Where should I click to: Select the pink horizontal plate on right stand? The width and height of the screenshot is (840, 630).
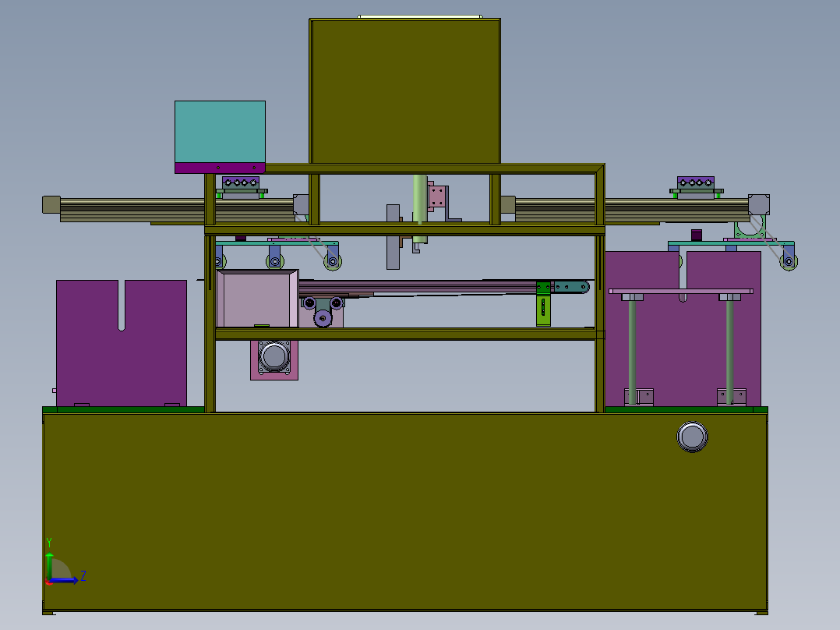tap(681, 291)
